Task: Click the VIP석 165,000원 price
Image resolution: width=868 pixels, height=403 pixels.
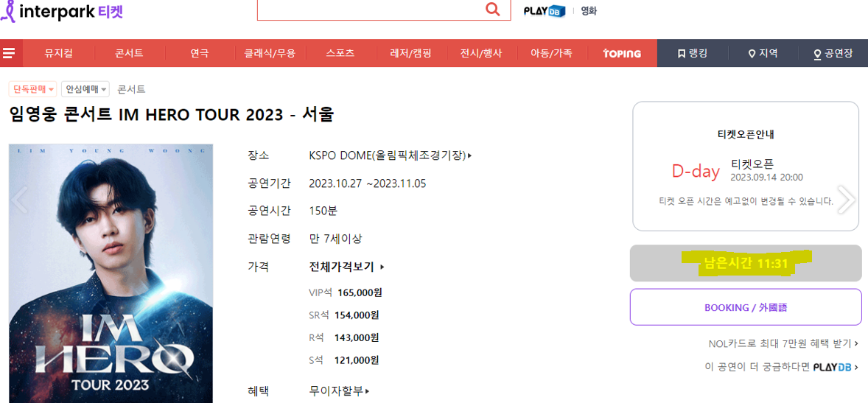Action: (x=346, y=292)
